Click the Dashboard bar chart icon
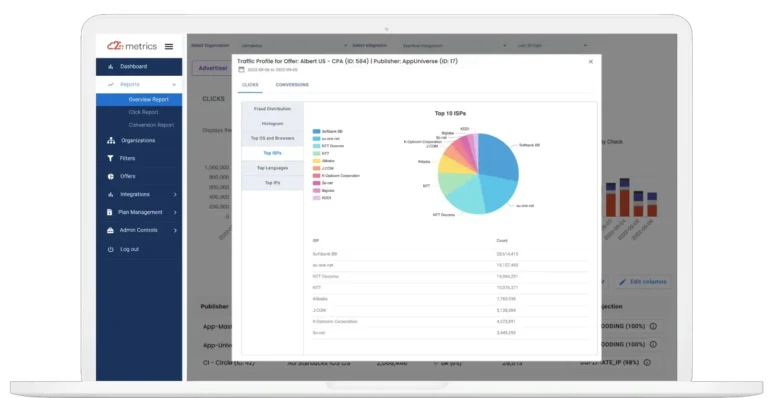The image size is (768, 398). tap(110, 67)
